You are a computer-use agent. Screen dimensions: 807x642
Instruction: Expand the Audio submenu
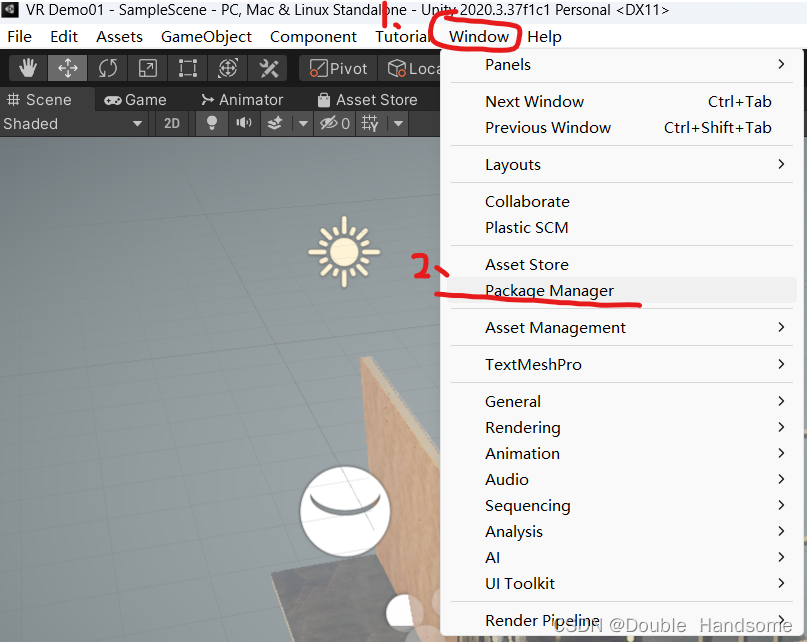[622, 479]
